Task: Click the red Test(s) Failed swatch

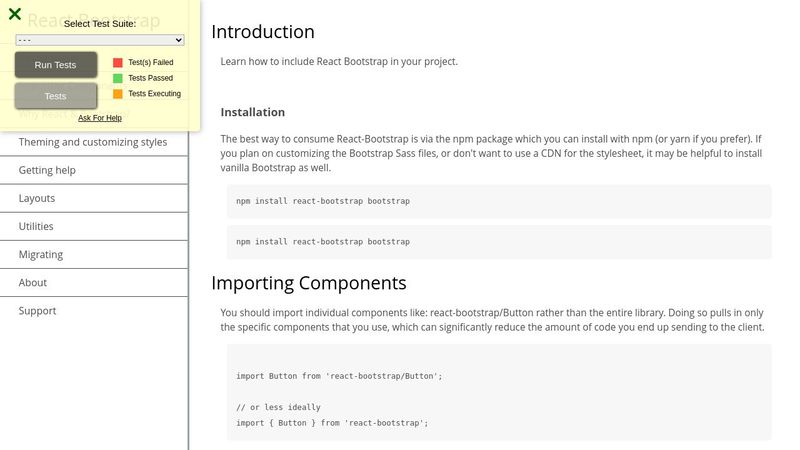Action: point(118,62)
